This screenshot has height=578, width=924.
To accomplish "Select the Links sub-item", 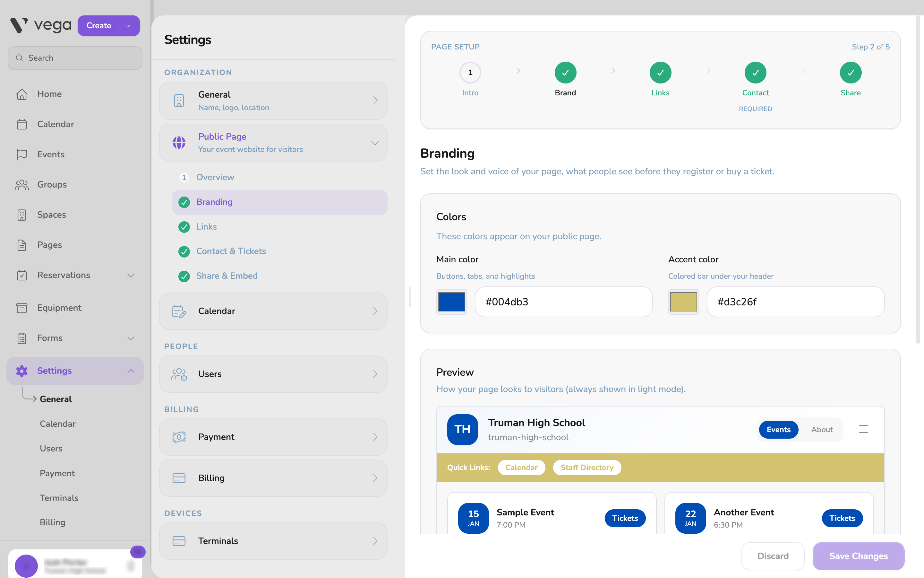I will point(279,227).
